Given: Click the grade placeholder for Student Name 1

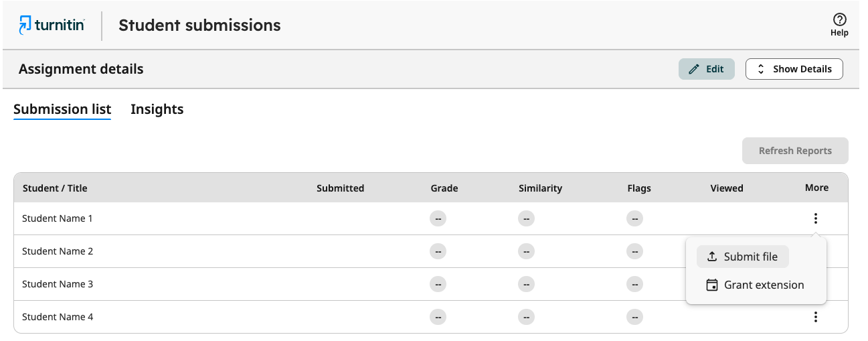Looking at the screenshot, I should click(x=438, y=218).
